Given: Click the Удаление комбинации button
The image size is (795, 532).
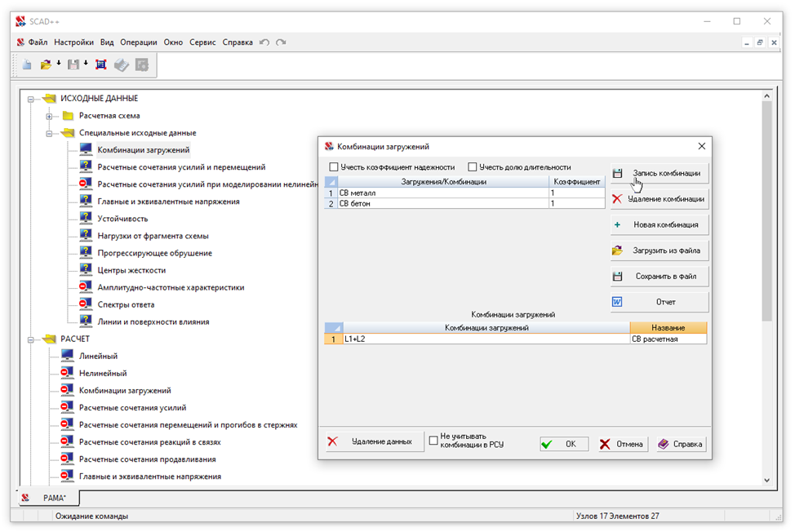Looking at the screenshot, I should click(660, 199).
